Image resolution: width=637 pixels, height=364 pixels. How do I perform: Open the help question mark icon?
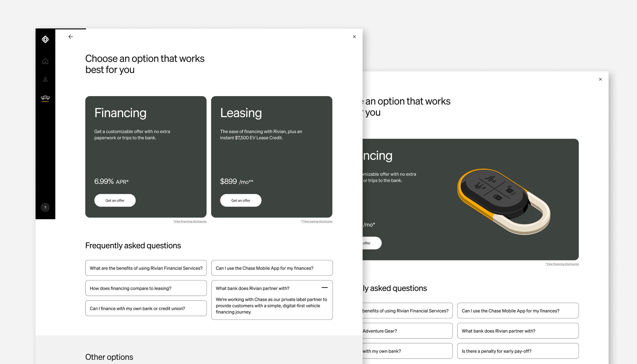coord(45,207)
